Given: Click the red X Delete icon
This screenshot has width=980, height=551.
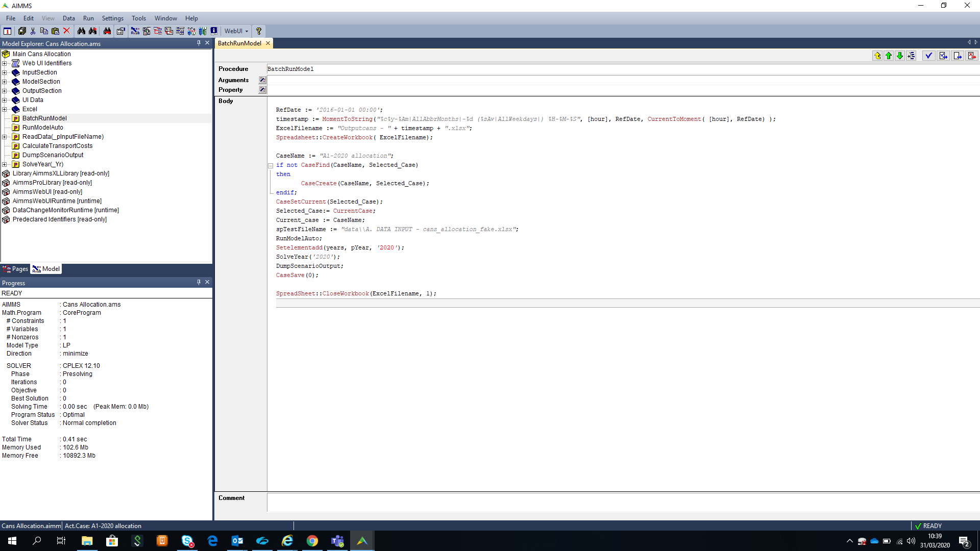Looking at the screenshot, I should [66, 31].
